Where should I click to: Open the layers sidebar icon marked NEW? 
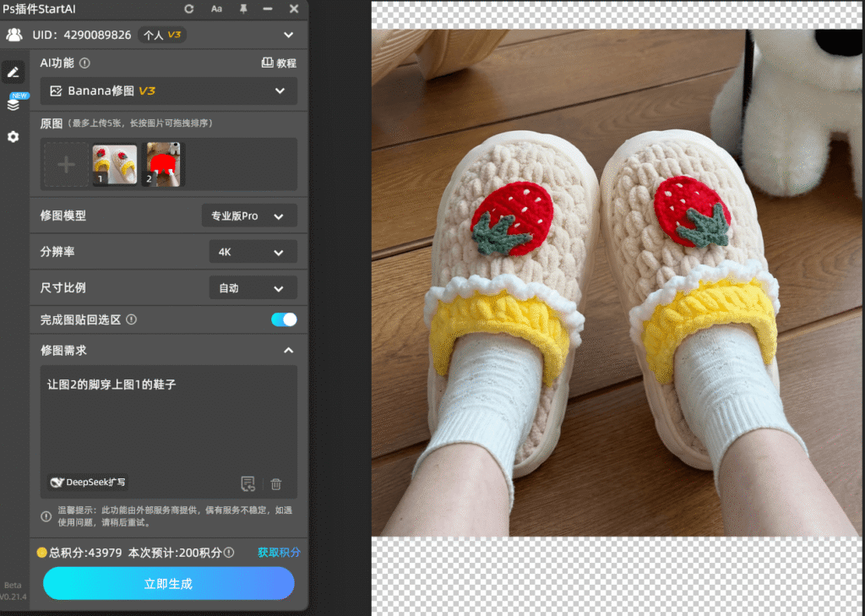point(13,105)
